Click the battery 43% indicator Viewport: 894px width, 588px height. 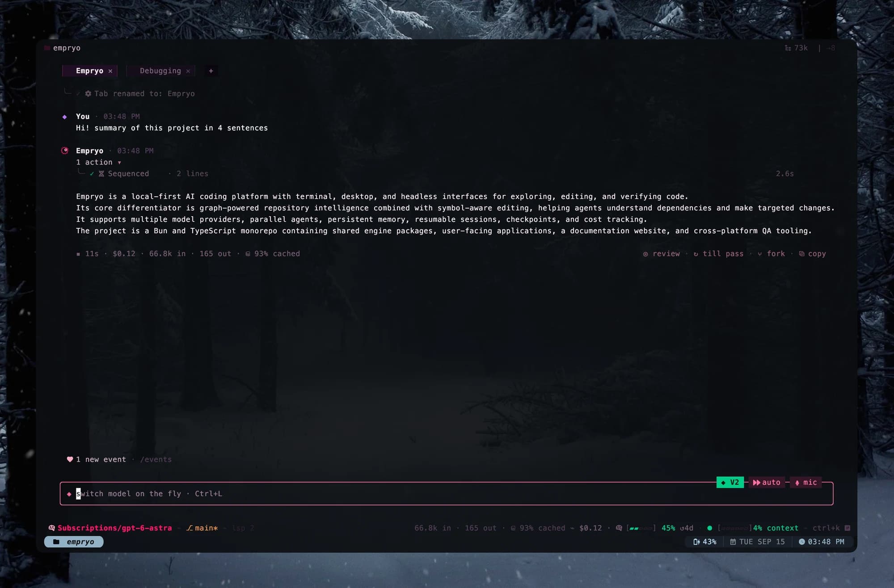(x=705, y=542)
